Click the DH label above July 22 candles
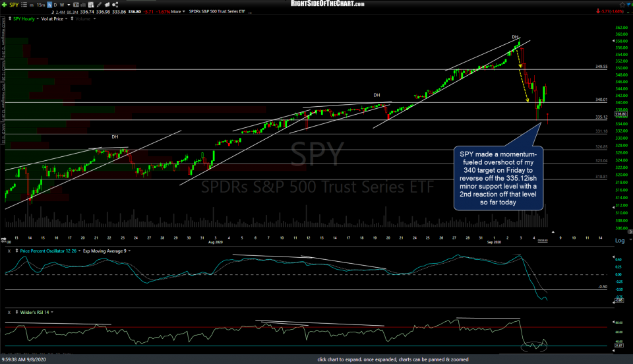633x364 pixels. [x=115, y=137]
